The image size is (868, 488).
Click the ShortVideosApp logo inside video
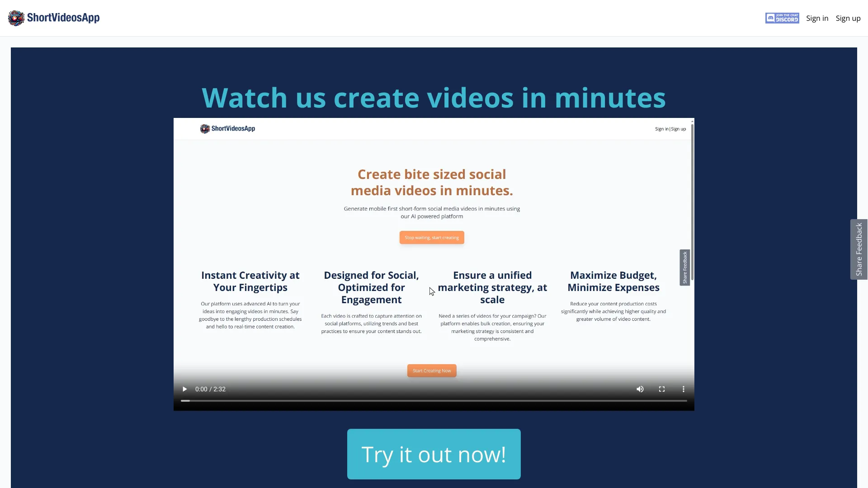tap(228, 129)
